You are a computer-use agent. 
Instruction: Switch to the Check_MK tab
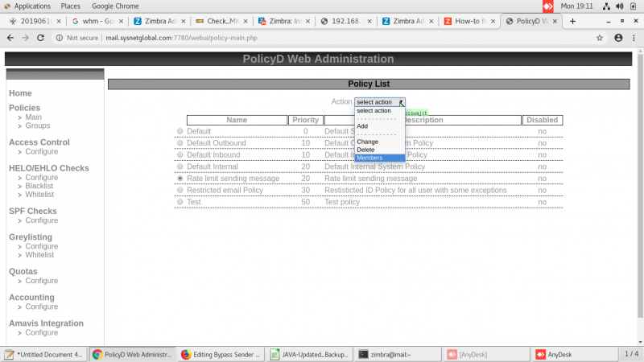click(x=222, y=21)
